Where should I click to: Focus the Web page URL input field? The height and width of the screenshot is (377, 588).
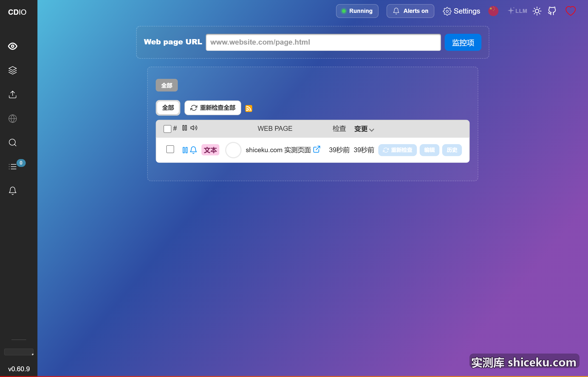(323, 42)
